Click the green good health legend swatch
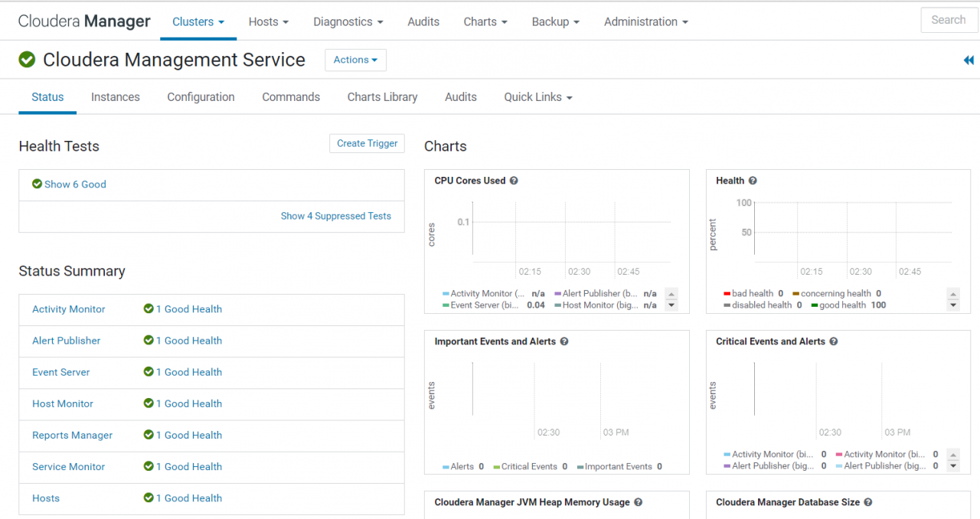Image resolution: width=980 pixels, height=519 pixels. 814,305
